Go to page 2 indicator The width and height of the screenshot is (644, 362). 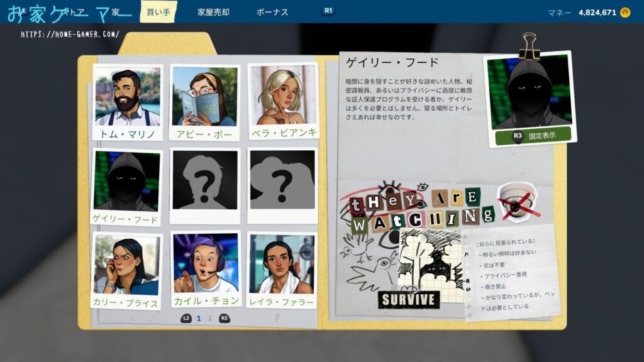coord(210,319)
